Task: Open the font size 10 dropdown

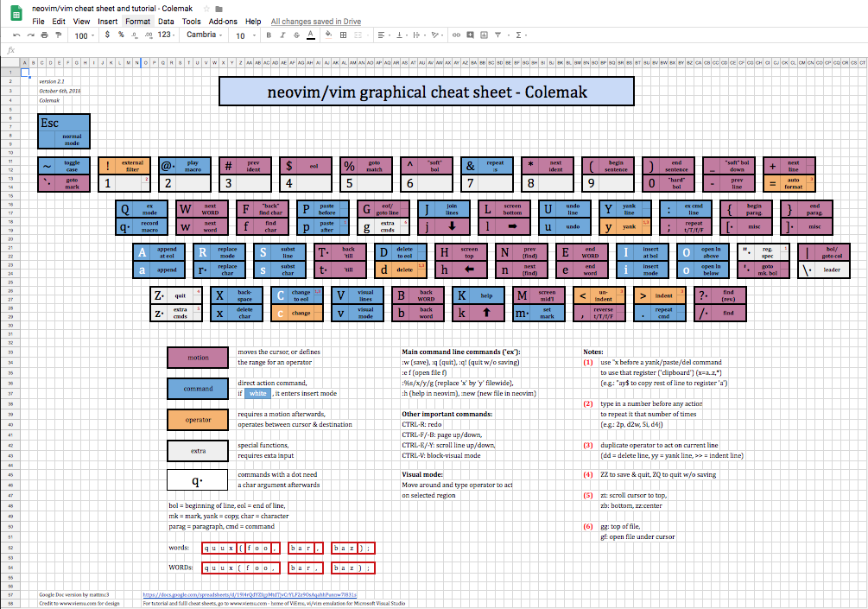Action: click(x=246, y=35)
